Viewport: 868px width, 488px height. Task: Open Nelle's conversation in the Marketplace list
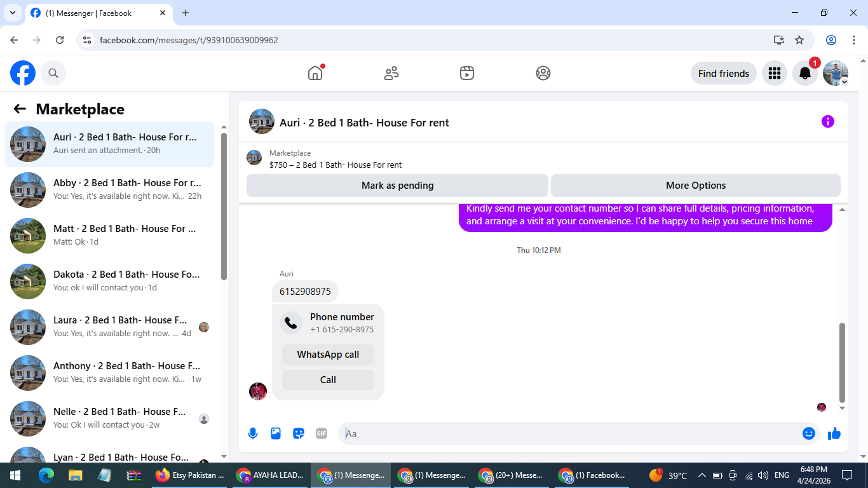109,419
